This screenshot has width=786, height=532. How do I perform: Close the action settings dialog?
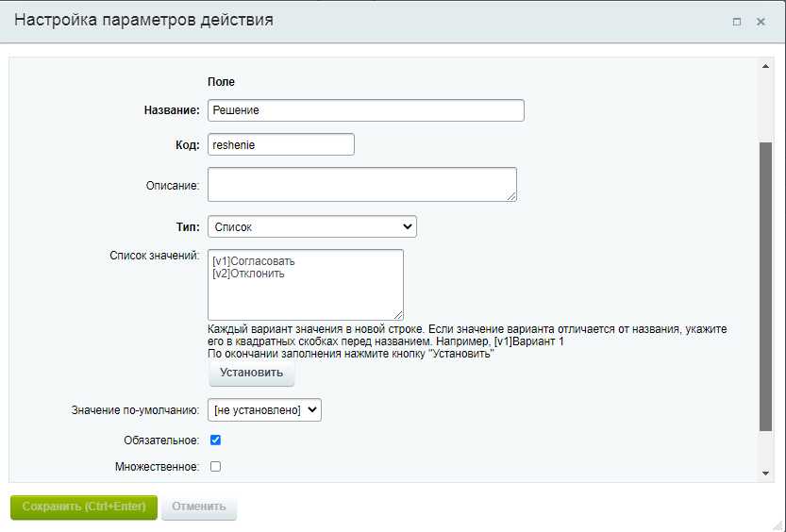[761, 22]
